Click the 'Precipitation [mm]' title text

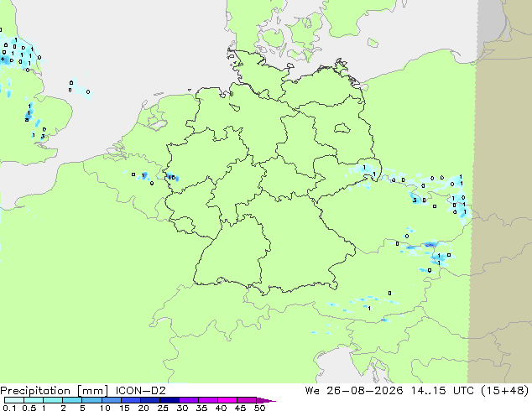[55, 391]
